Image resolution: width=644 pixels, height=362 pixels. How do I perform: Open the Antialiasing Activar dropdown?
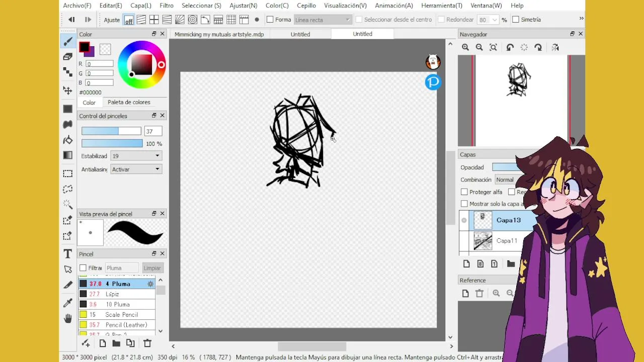point(136,169)
